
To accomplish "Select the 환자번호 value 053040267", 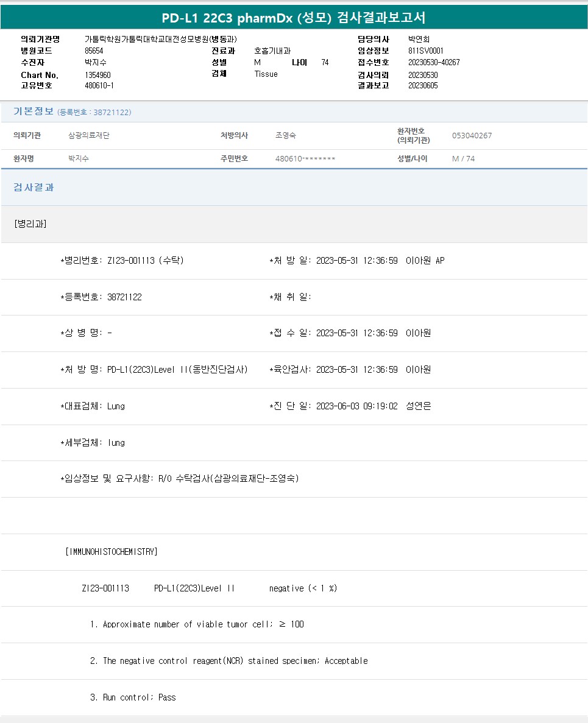I will coord(472,136).
